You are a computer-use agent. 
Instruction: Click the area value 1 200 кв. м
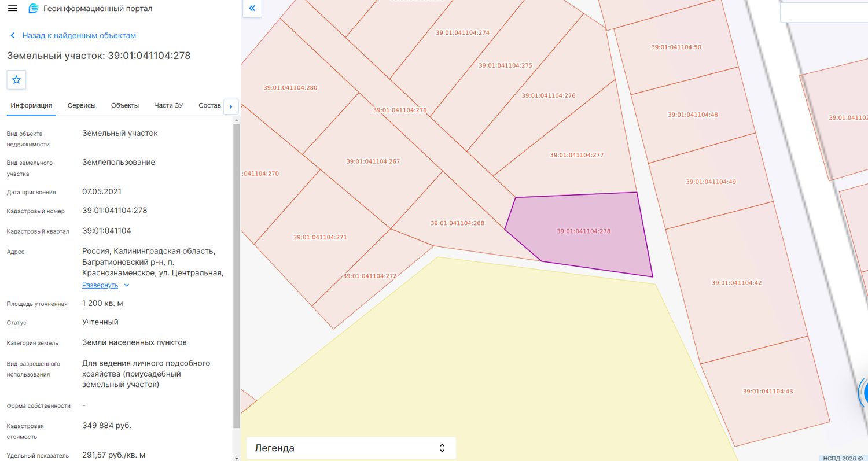point(102,303)
